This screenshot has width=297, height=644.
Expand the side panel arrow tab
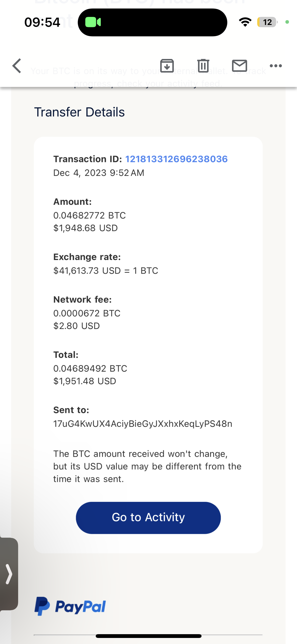9,574
